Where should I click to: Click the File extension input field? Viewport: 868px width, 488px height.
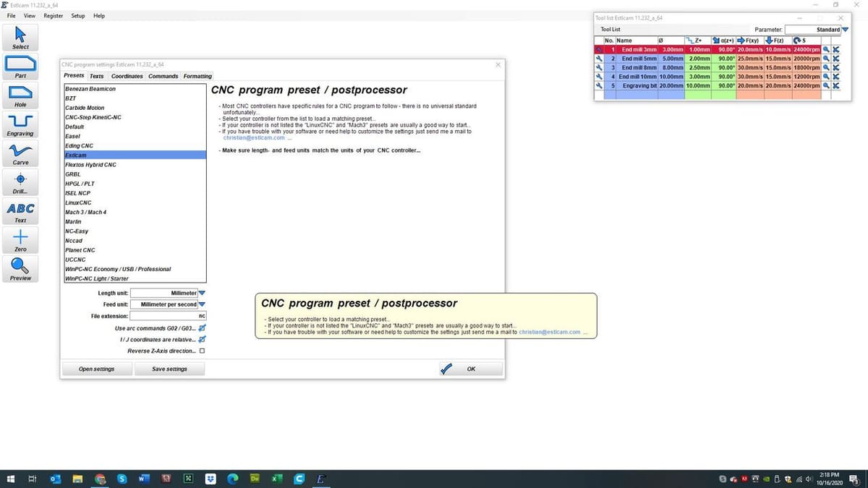[168, 316]
